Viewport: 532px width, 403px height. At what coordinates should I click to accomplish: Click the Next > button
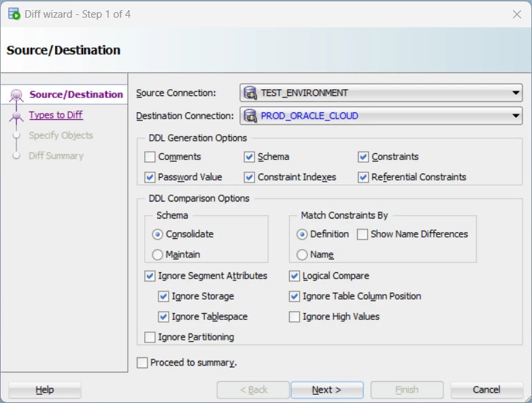point(327,390)
